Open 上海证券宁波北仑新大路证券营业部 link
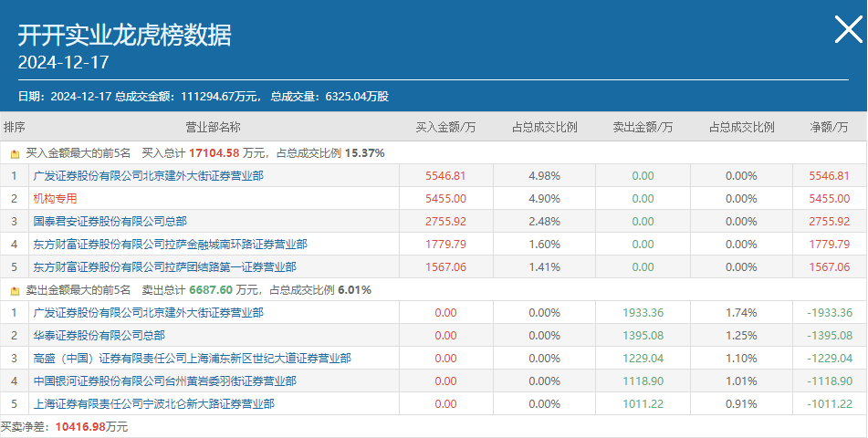 tap(154, 404)
